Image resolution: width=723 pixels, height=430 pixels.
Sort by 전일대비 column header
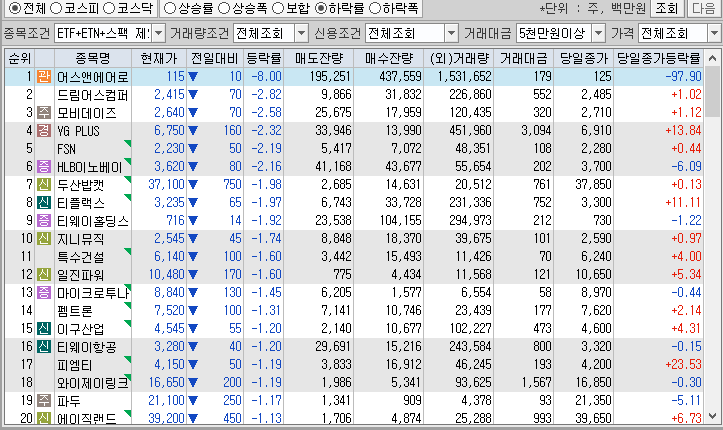coord(214,58)
